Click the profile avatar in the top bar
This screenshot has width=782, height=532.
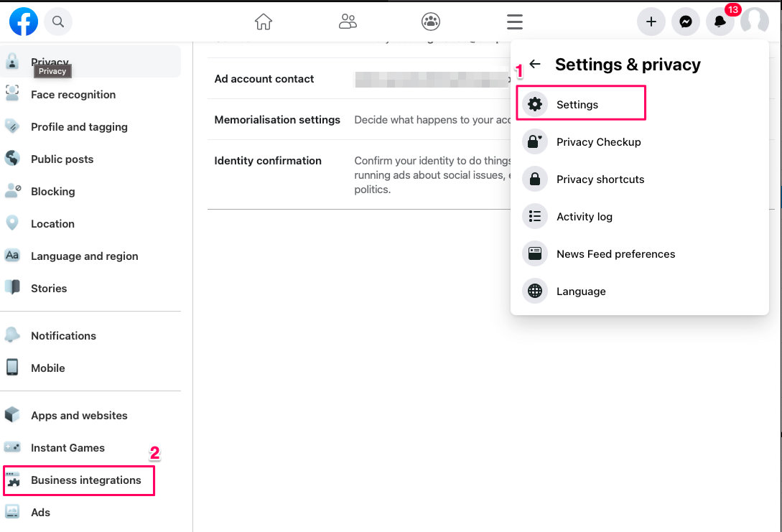point(755,22)
